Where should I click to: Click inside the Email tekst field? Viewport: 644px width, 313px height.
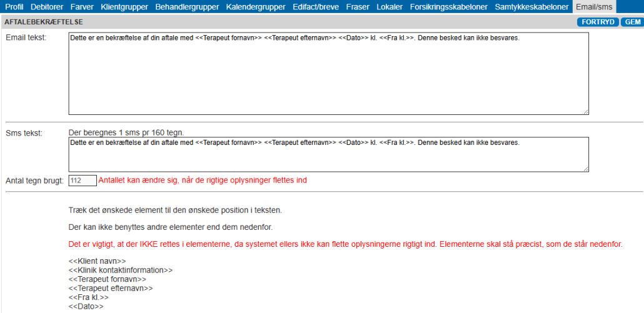pos(328,74)
